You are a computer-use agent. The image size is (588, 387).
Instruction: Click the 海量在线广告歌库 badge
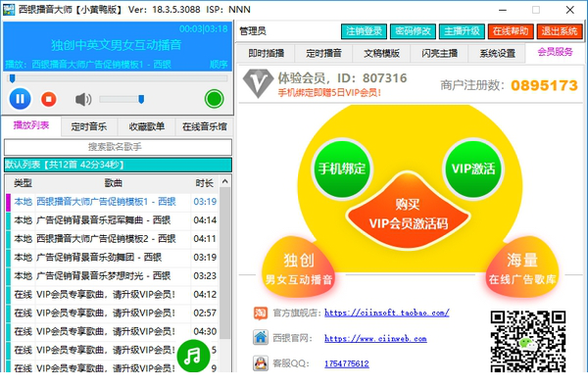(x=521, y=267)
